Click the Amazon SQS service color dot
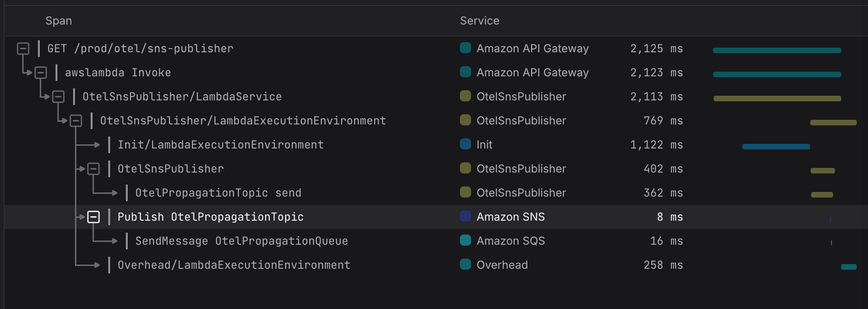Screen dimensions: 868x309 465,241
